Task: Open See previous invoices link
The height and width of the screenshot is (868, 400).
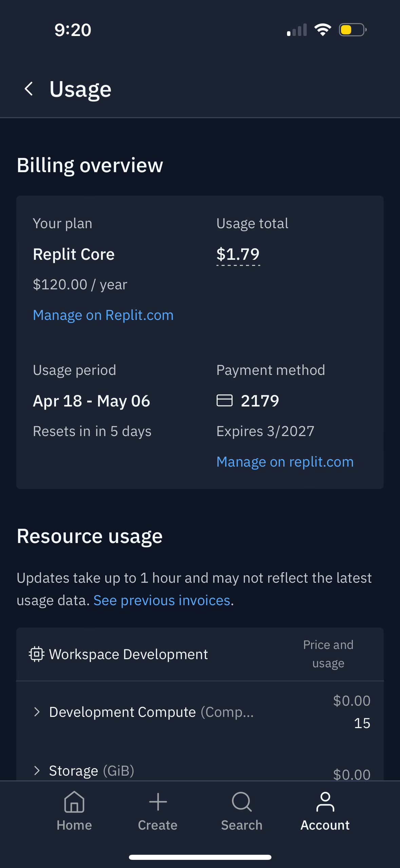Action: (x=163, y=600)
